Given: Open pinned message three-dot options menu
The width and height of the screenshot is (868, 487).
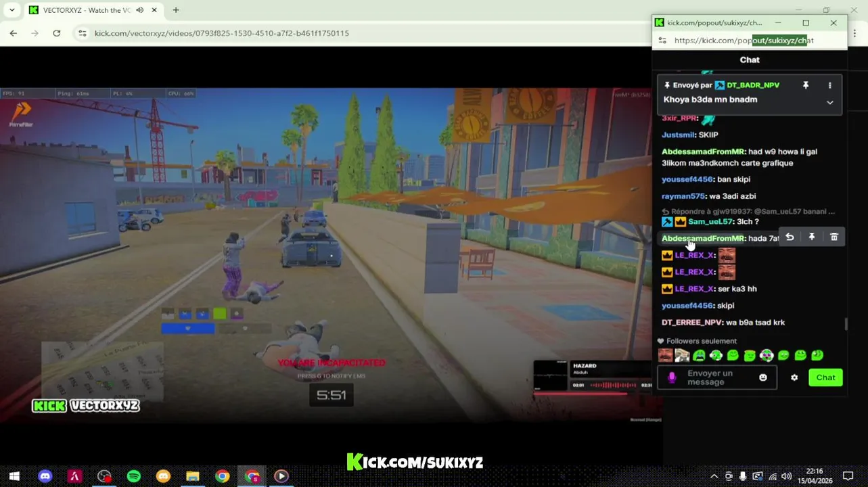Looking at the screenshot, I should (830, 85).
